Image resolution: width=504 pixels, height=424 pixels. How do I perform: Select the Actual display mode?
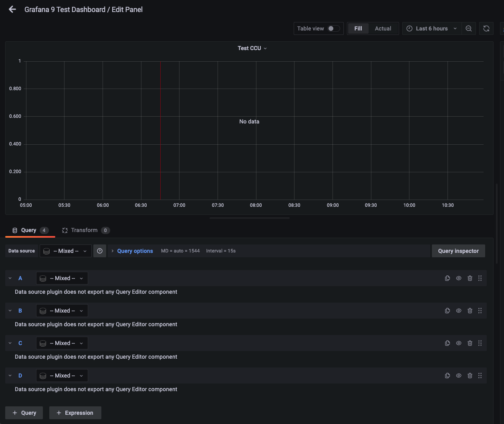pyautogui.click(x=383, y=28)
